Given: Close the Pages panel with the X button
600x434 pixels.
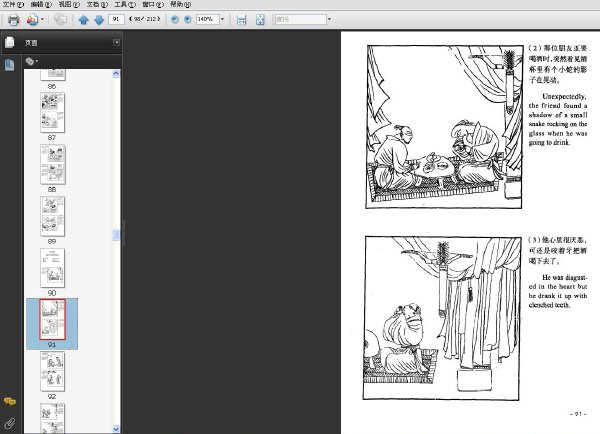Looking at the screenshot, I should point(116,42).
